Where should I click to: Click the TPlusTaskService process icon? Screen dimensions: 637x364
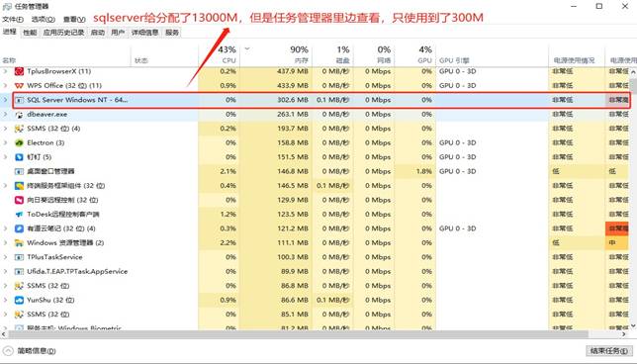[19, 257]
